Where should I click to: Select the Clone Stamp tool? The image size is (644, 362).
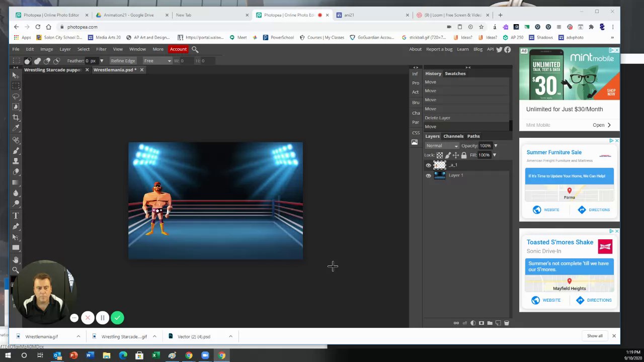(x=16, y=161)
